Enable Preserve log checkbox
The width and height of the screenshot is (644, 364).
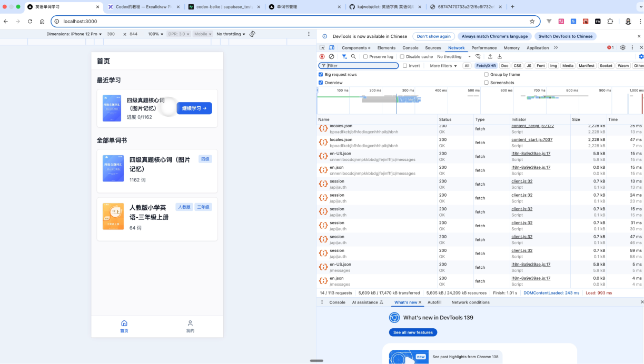[365, 57]
